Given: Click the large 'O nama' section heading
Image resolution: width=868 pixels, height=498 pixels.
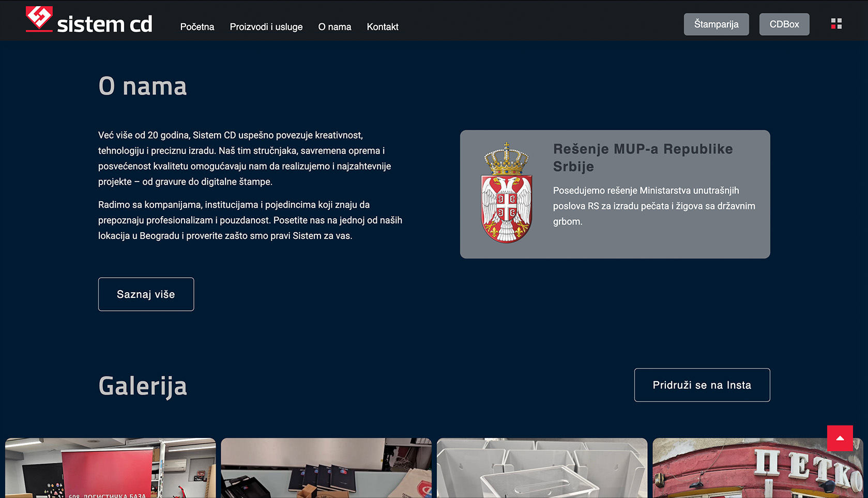Looking at the screenshot, I should pyautogui.click(x=143, y=86).
